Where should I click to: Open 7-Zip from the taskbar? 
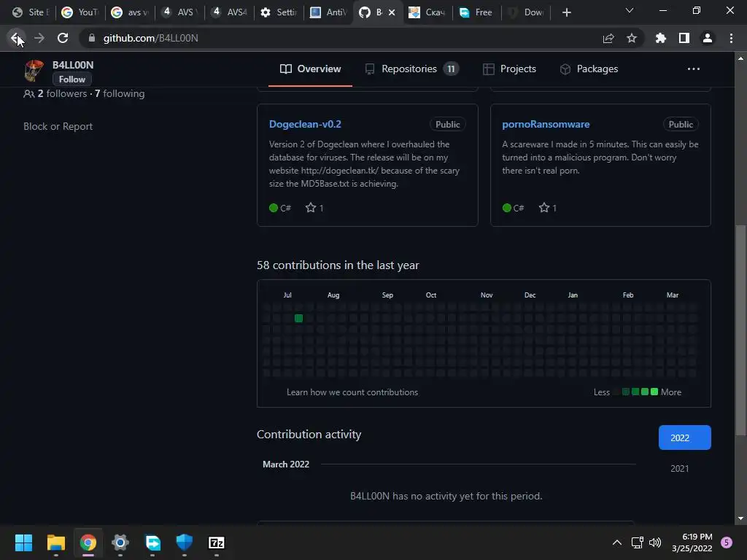216,542
